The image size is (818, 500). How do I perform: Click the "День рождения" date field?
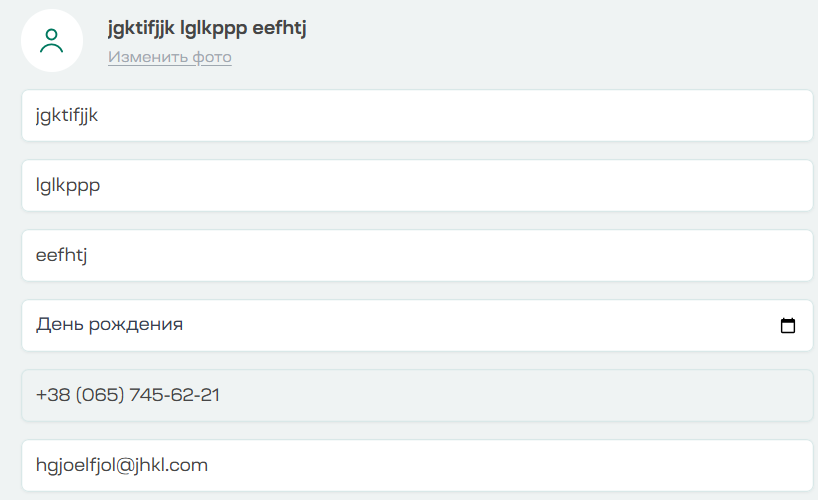400,325
